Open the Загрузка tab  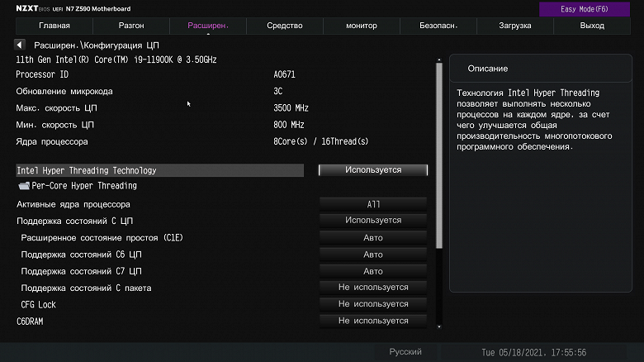[x=515, y=26]
